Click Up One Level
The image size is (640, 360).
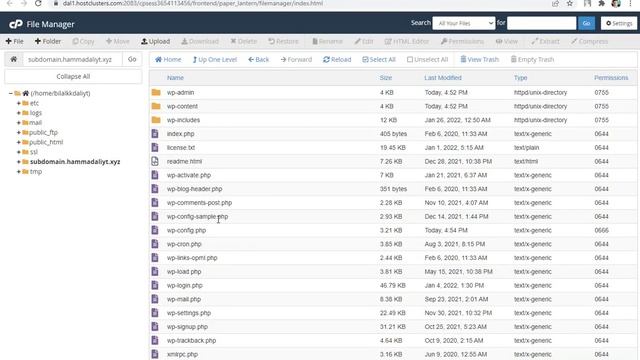pyautogui.click(x=215, y=60)
